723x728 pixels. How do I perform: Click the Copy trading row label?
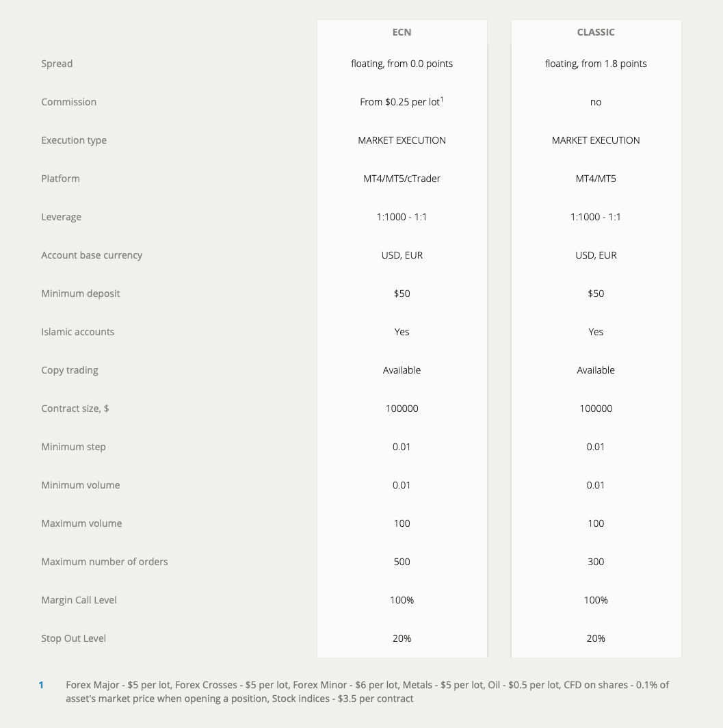(x=70, y=370)
